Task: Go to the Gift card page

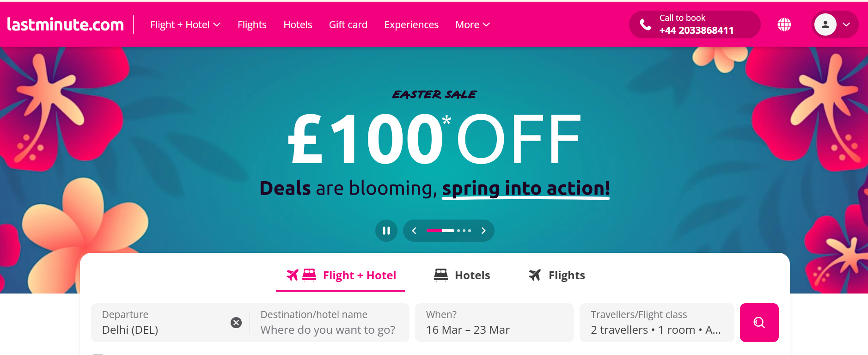Action: (x=348, y=24)
